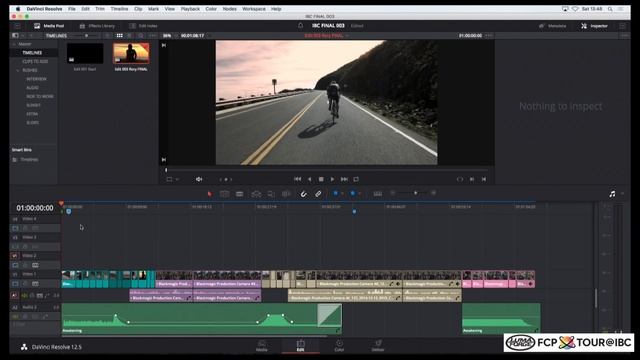Open the Edit Index panel
The height and width of the screenshot is (360, 640).
[143, 26]
